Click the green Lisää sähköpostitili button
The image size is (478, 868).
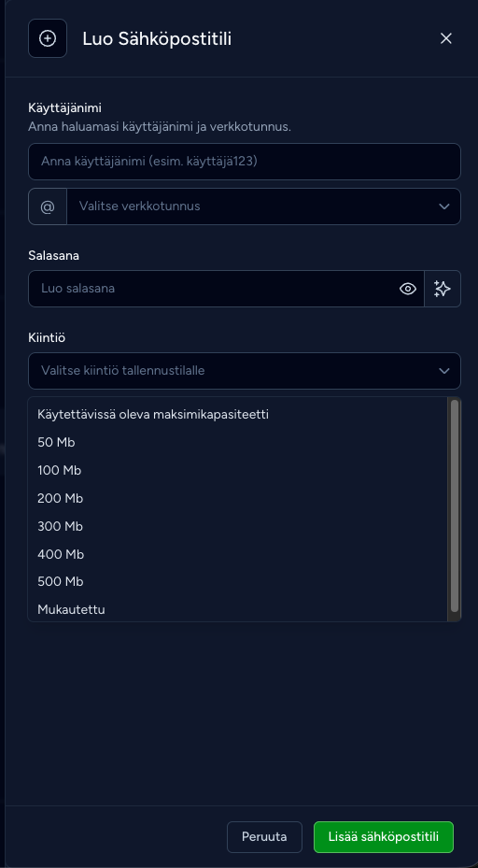click(x=384, y=836)
